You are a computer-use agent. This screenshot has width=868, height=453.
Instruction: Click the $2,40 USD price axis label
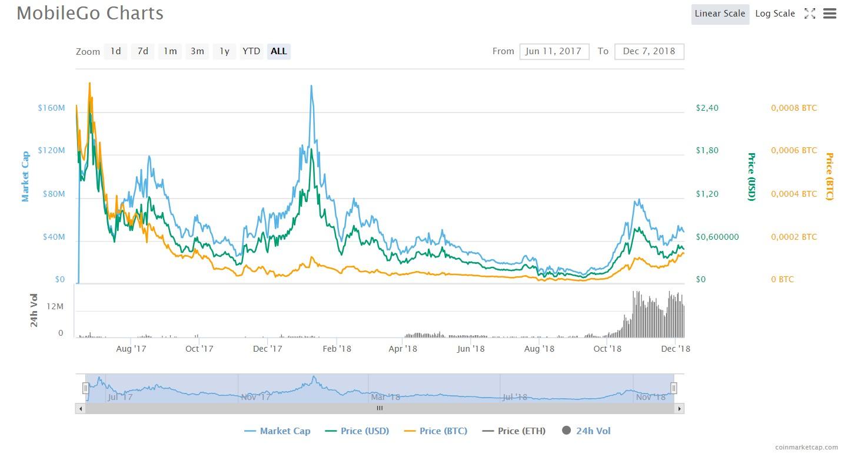point(707,108)
